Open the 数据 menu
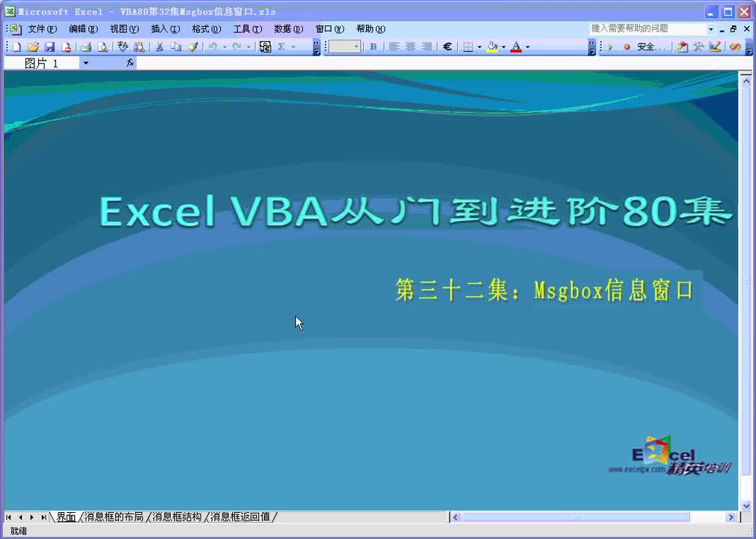Image resolution: width=756 pixels, height=539 pixels. (288, 29)
